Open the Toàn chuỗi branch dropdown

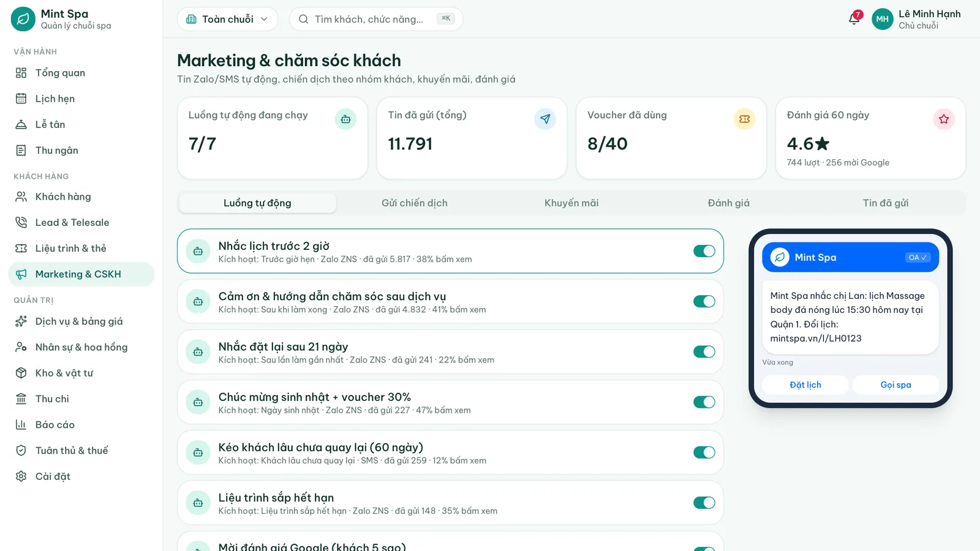coord(227,19)
